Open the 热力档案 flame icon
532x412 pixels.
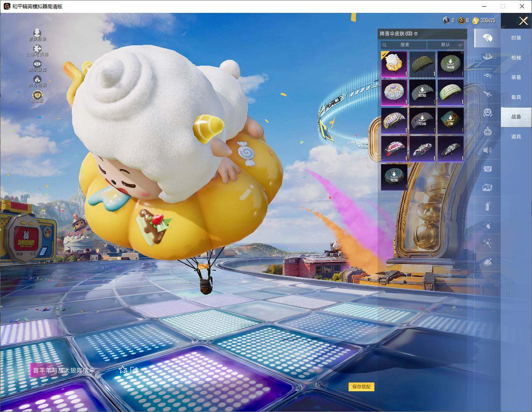(x=37, y=79)
